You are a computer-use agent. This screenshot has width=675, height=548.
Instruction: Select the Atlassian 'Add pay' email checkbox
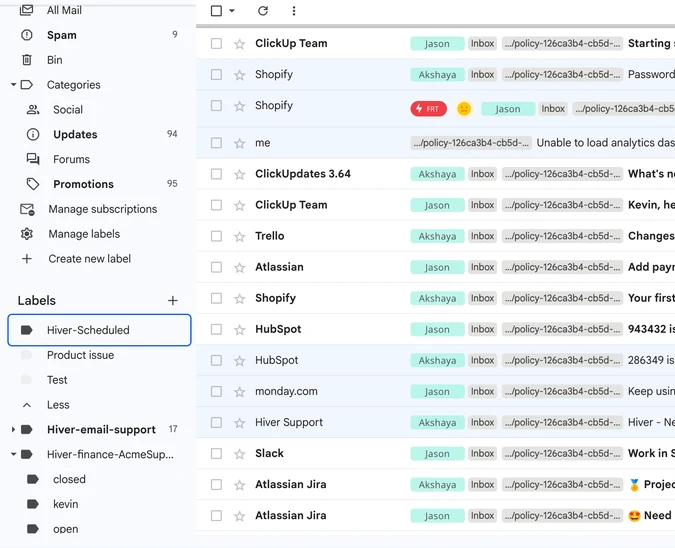pyautogui.click(x=217, y=267)
